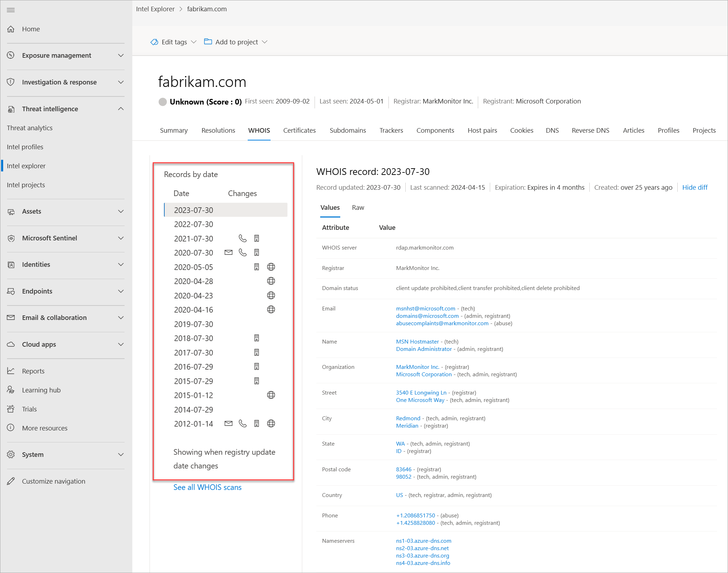
Task: Expand the System section chevron
Action: coord(121,455)
